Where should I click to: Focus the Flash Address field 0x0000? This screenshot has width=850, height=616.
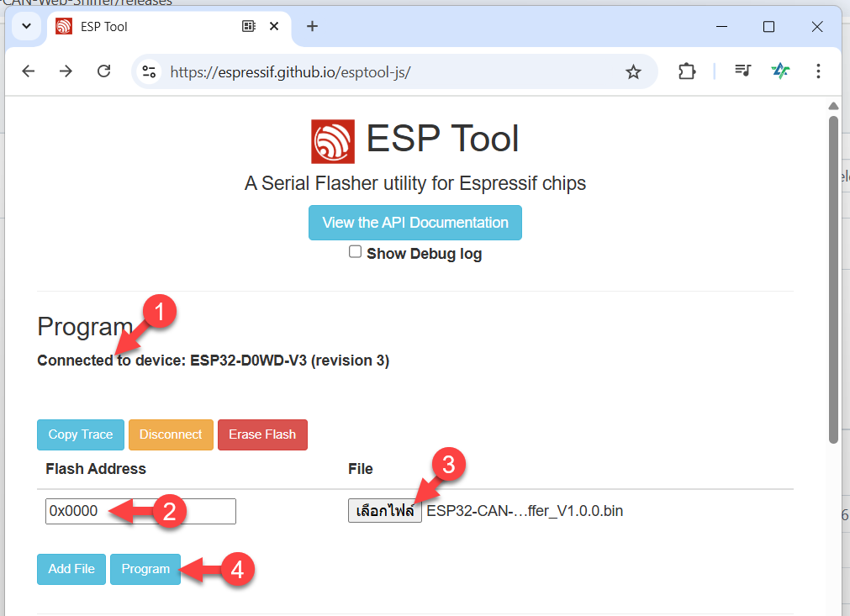tap(140, 511)
